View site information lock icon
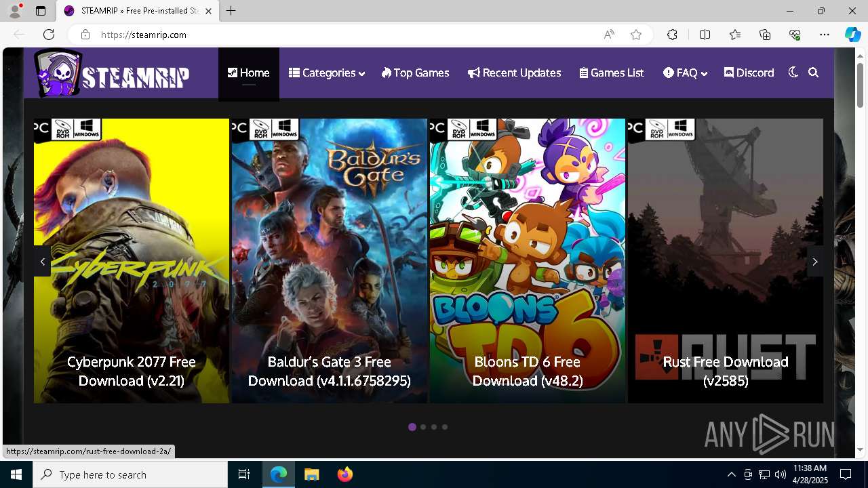This screenshot has height=488, width=868. point(85,35)
